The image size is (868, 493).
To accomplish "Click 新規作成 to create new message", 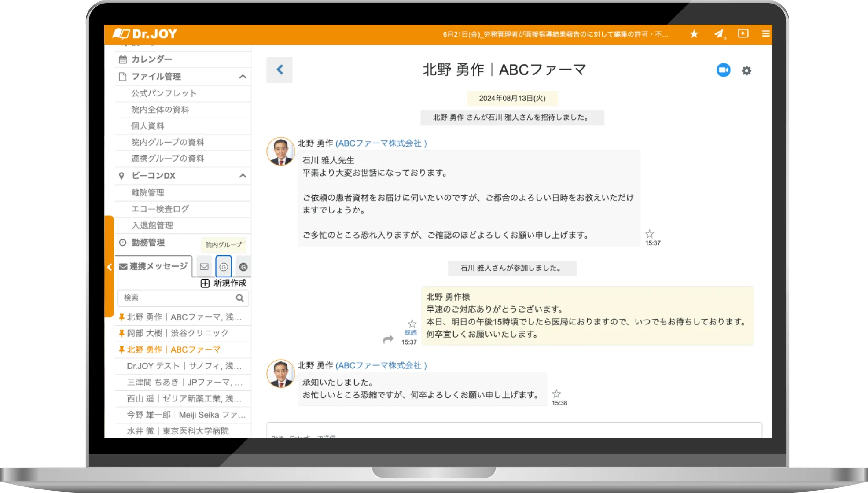I will (x=224, y=283).
